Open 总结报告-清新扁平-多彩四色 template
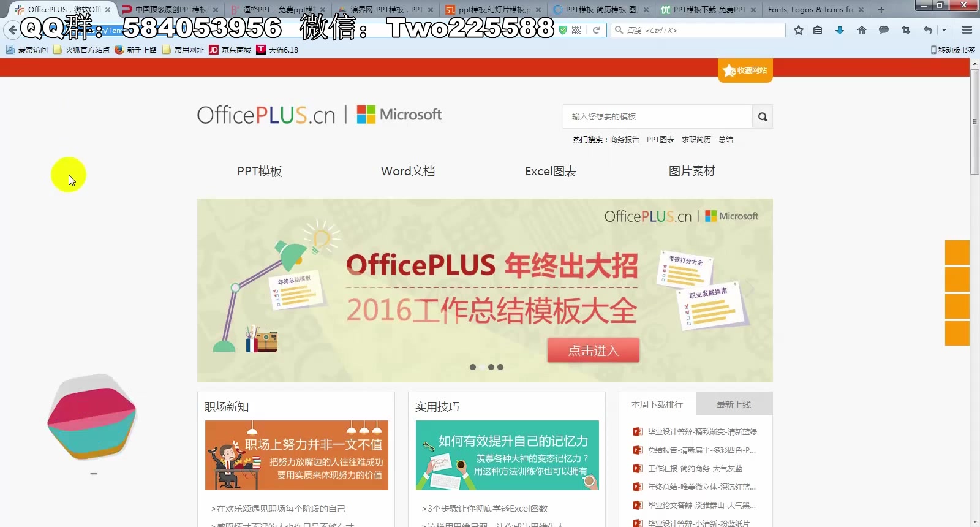Image resolution: width=980 pixels, height=527 pixels. coord(702,450)
